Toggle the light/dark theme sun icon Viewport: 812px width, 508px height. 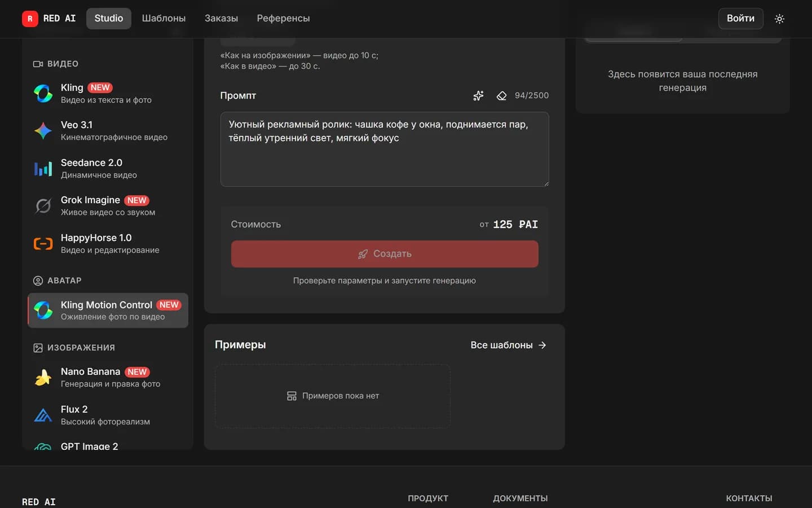point(779,19)
